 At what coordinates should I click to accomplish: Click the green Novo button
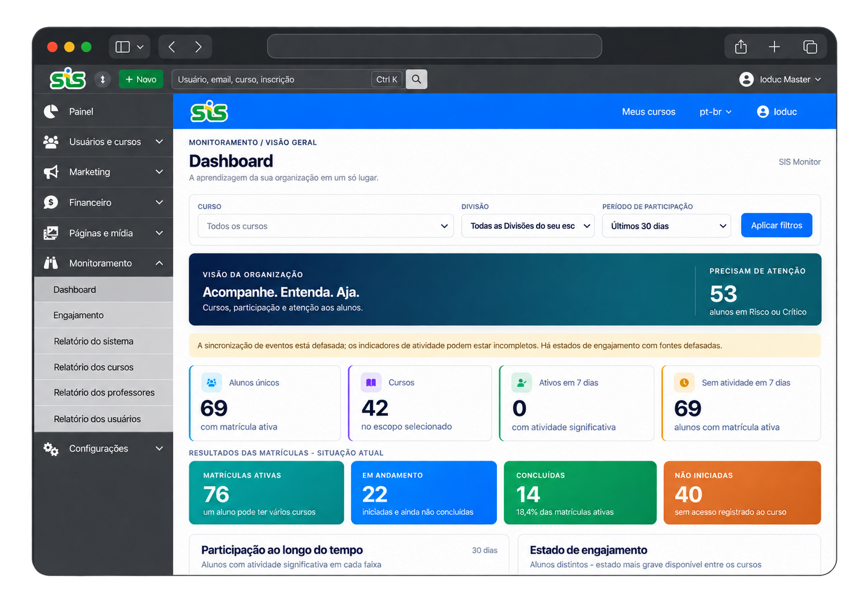141,79
